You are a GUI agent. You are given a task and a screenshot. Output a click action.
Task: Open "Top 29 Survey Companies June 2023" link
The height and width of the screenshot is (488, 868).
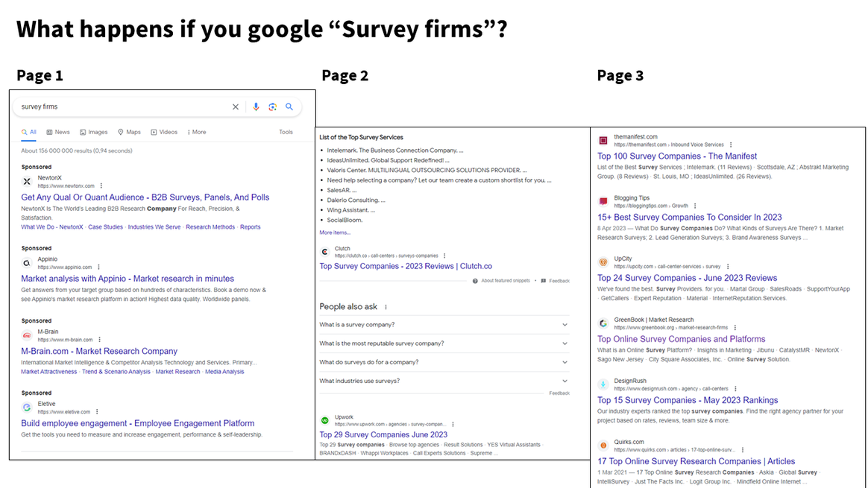[x=383, y=434]
